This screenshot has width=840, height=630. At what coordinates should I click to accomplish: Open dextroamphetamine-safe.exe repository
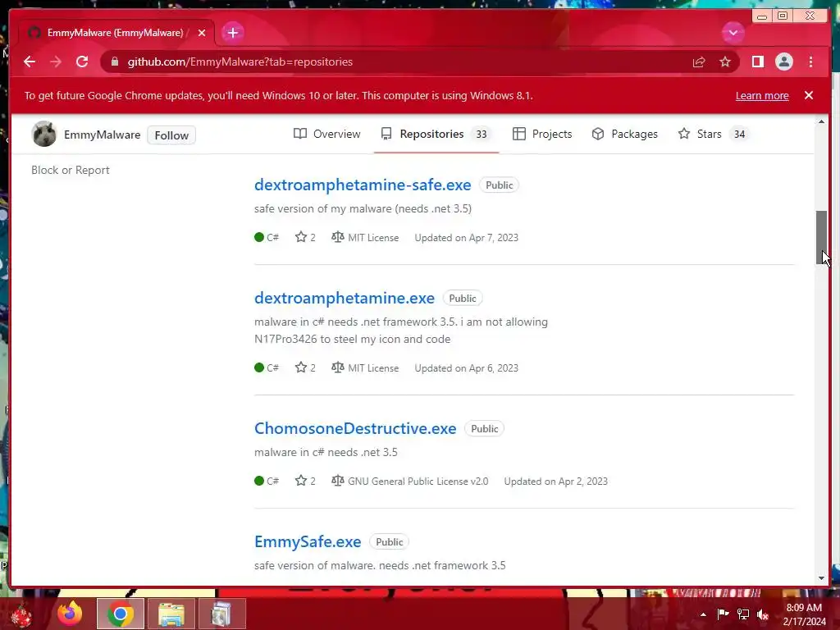click(363, 185)
